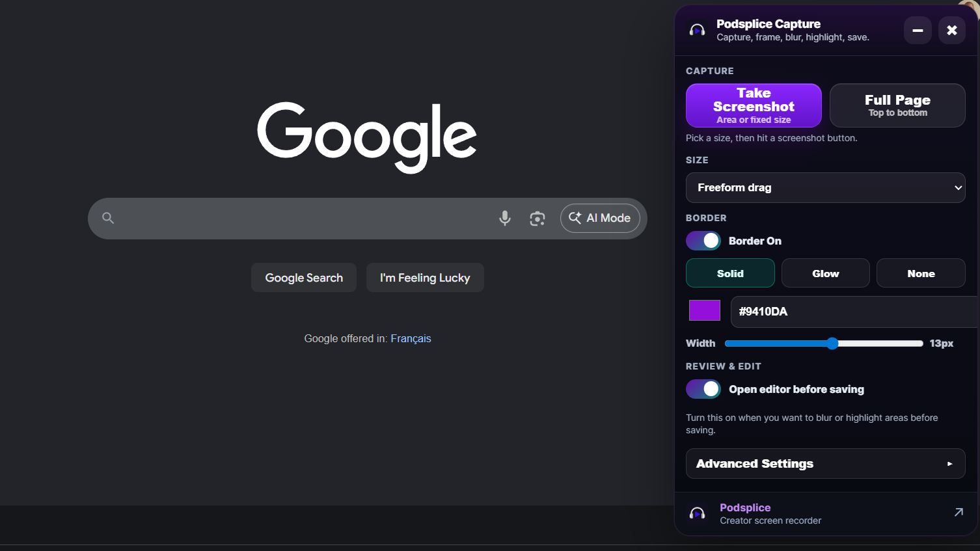Open AI Mode in search bar
This screenshot has width=980, height=551.
click(600, 218)
